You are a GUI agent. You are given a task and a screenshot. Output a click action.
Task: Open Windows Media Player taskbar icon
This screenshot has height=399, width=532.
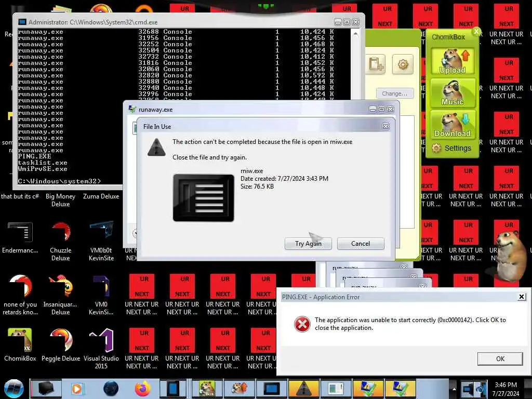tap(77, 389)
